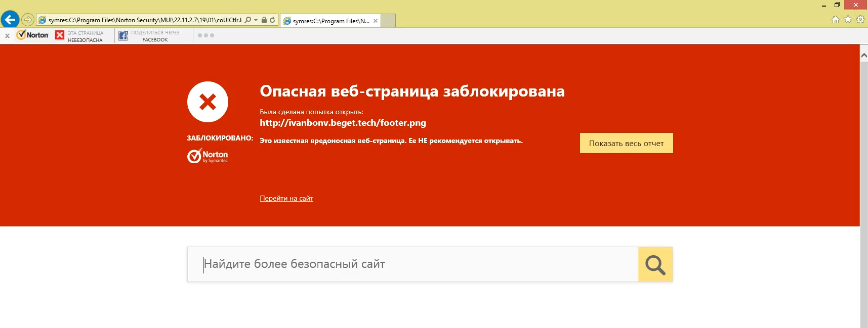Click the Norton by Symantec logo on page
Image resolution: width=868 pixels, height=328 pixels.
click(x=208, y=156)
